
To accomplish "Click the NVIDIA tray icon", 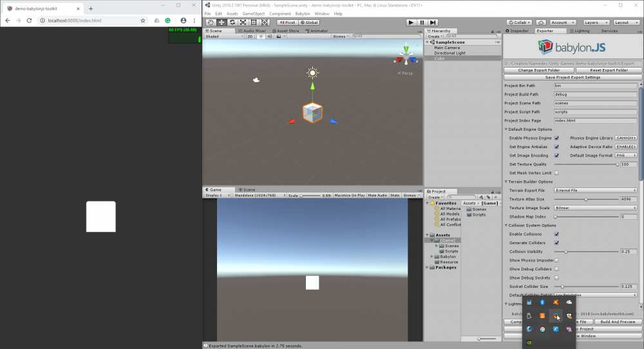I will pos(529,343).
